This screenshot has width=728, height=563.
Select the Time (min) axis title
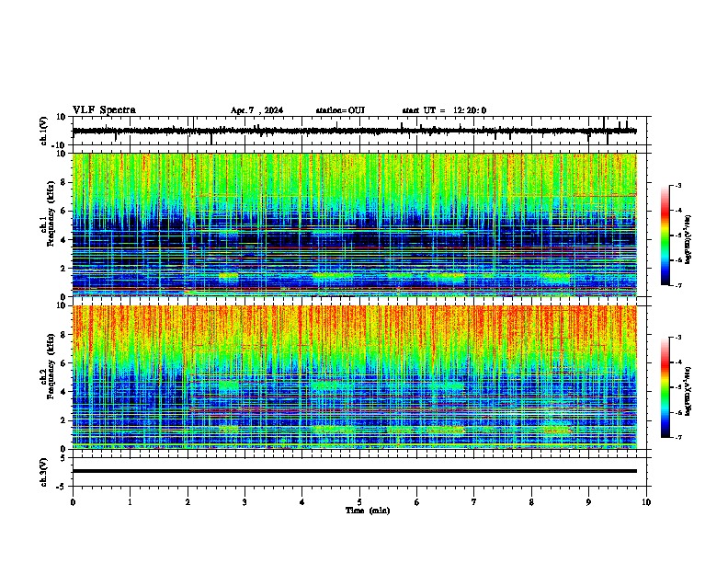click(368, 511)
